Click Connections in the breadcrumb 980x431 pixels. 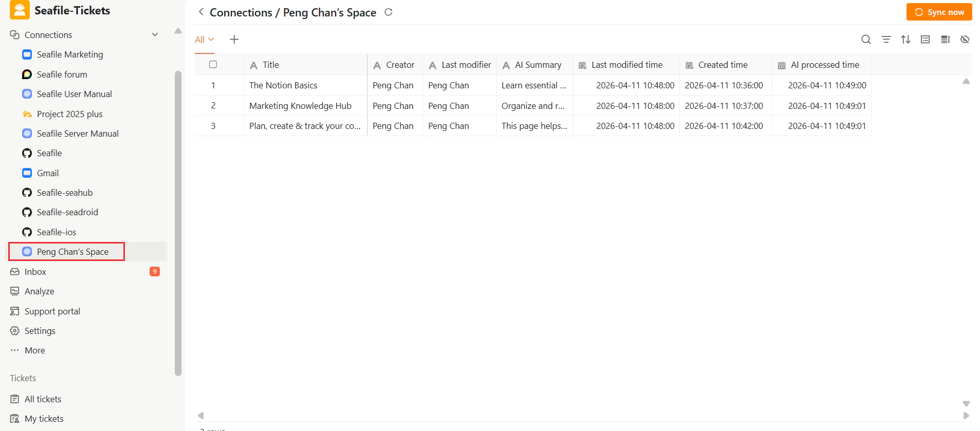point(241,12)
